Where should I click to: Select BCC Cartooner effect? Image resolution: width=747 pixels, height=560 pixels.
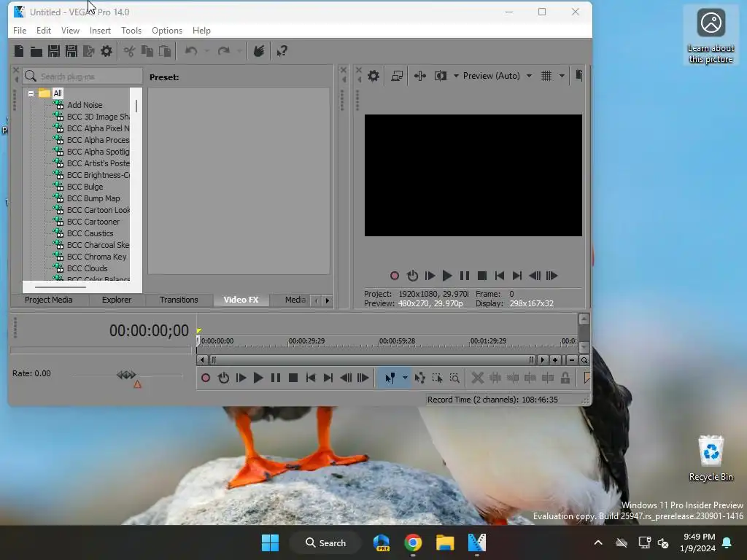pyautogui.click(x=93, y=222)
